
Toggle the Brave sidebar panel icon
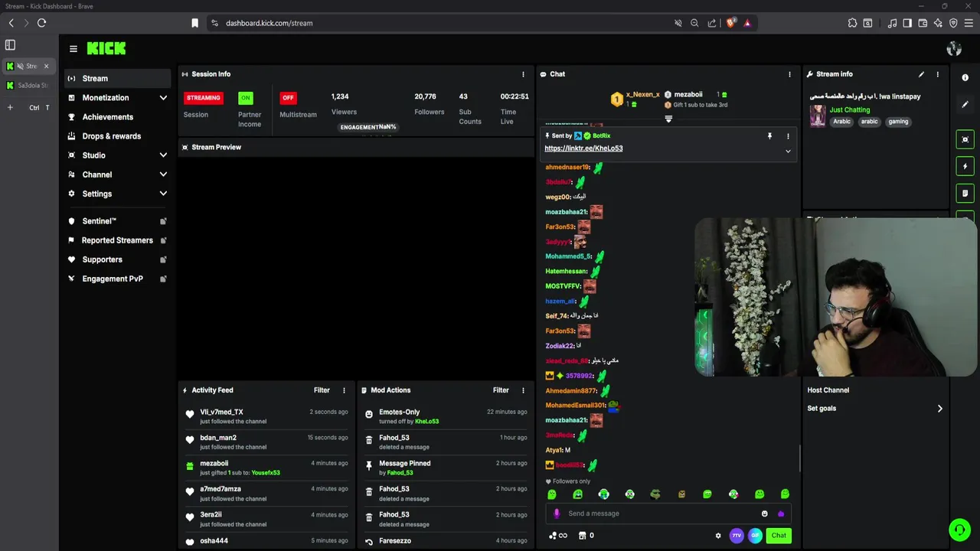[x=907, y=23]
